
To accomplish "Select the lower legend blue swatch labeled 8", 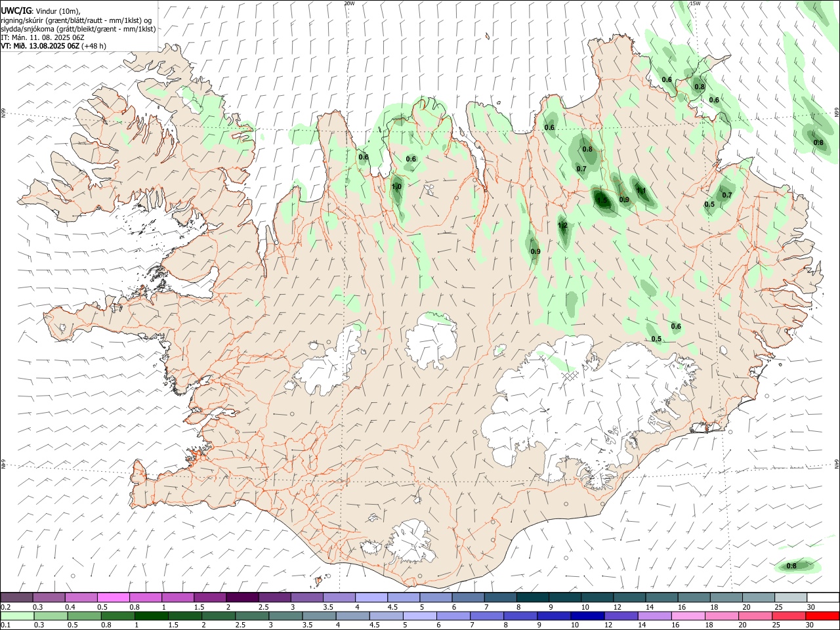I will [520, 616].
